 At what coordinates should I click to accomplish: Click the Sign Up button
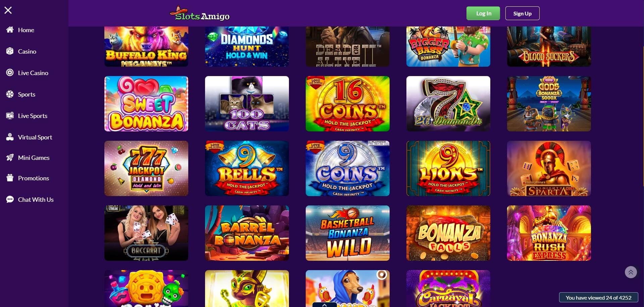pyautogui.click(x=523, y=13)
